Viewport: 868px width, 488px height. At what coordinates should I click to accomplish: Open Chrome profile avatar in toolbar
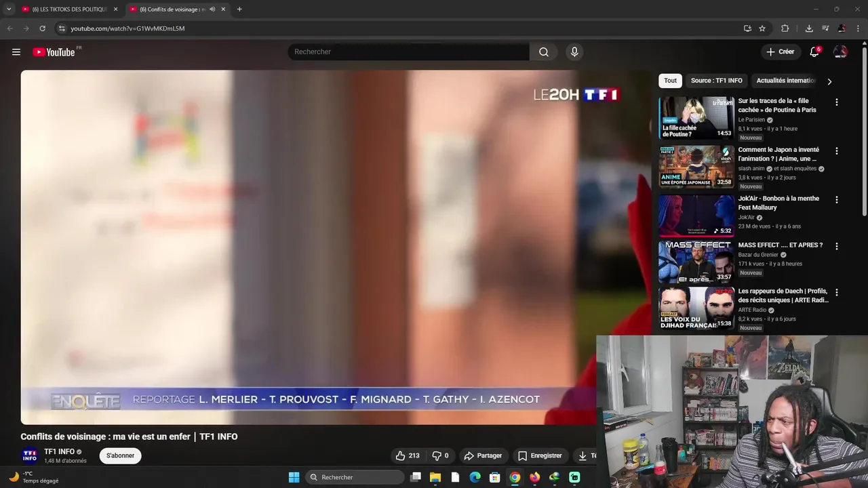click(842, 28)
